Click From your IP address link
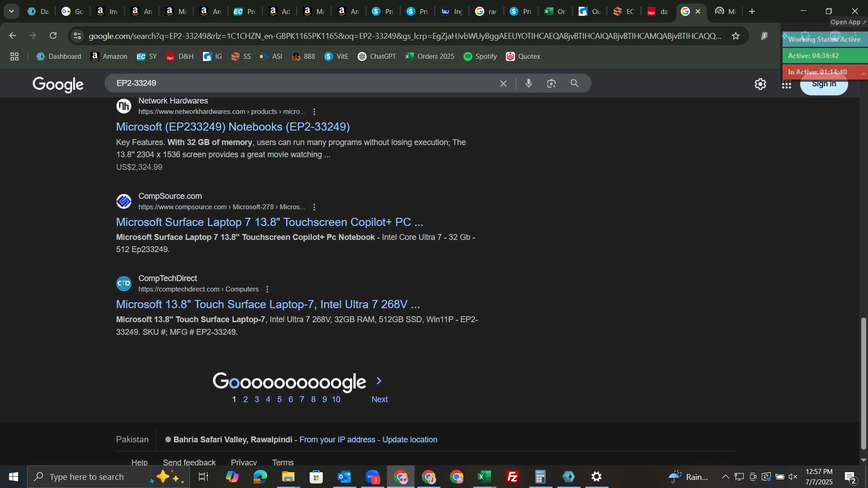Screen dimensions: 868x488 point(337,440)
